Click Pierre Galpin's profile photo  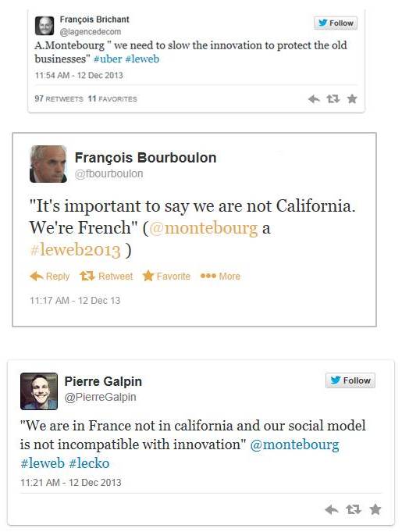click(x=39, y=391)
